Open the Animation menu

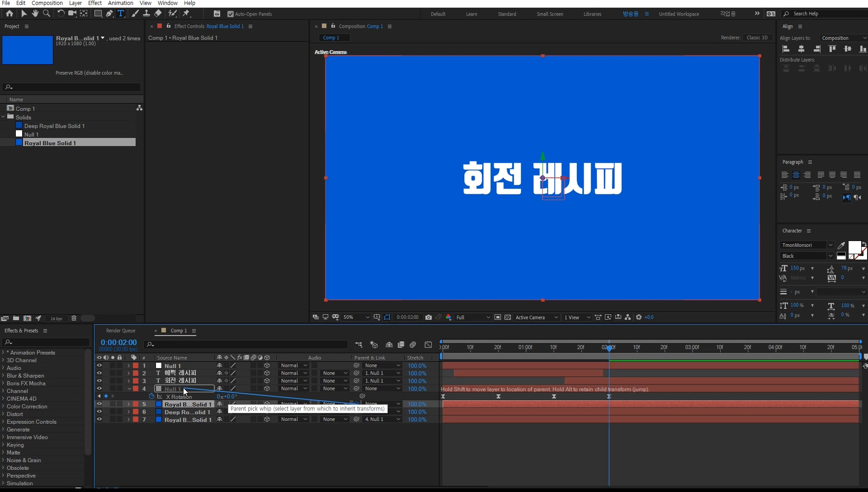coord(120,3)
